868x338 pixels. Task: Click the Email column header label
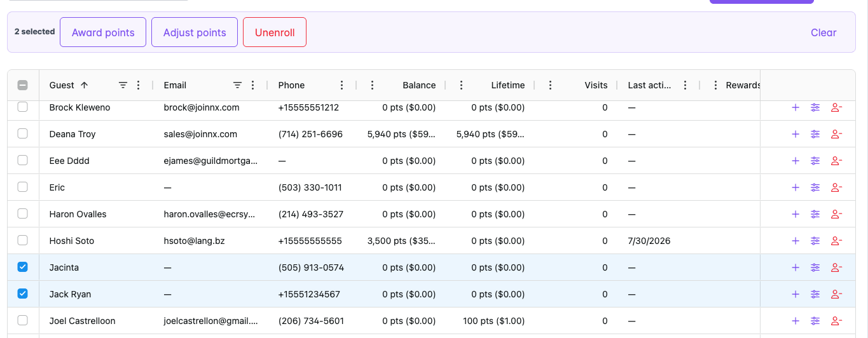point(175,85)
